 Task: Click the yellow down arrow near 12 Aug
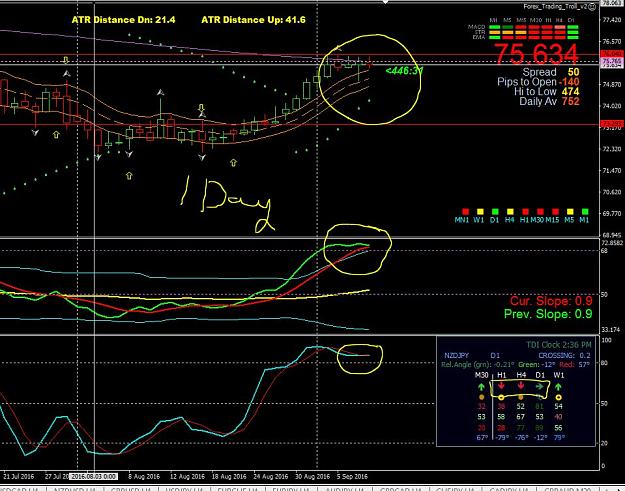pyautogui.click(x=201, y=108)
